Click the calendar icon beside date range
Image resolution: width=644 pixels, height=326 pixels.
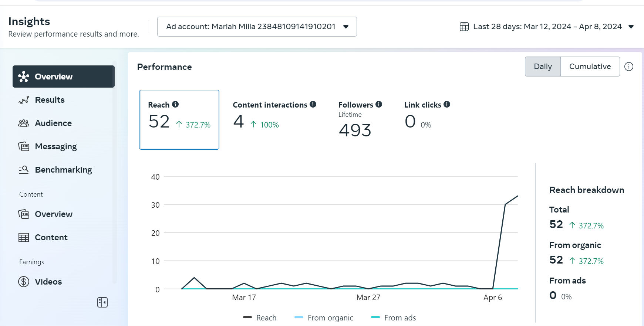(464, 27)
